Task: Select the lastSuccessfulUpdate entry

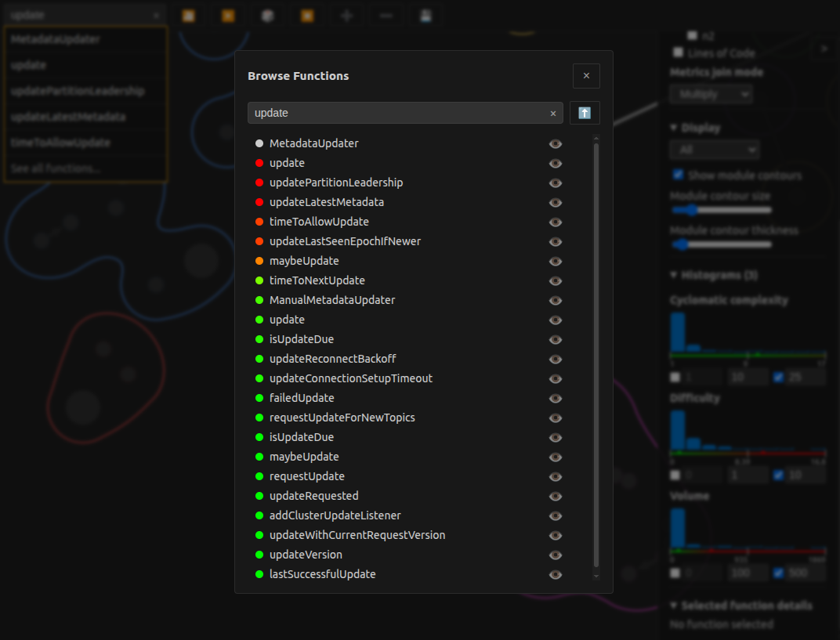Action: coord(323,574)
